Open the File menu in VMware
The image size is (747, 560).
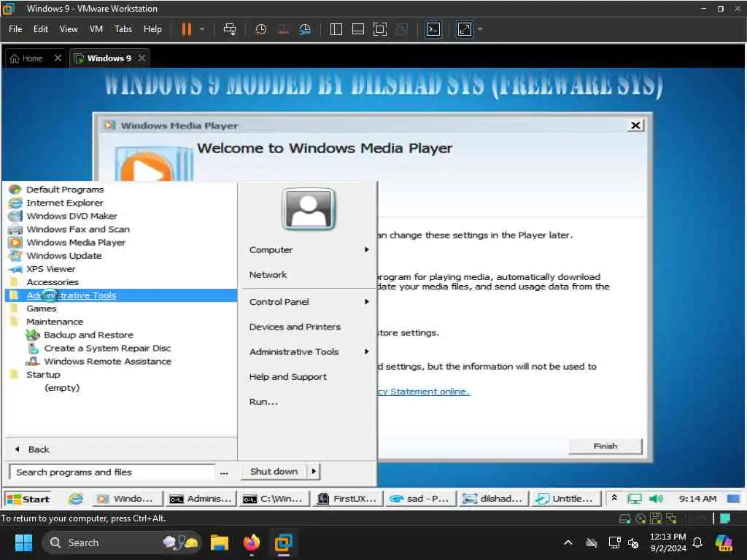15,29
